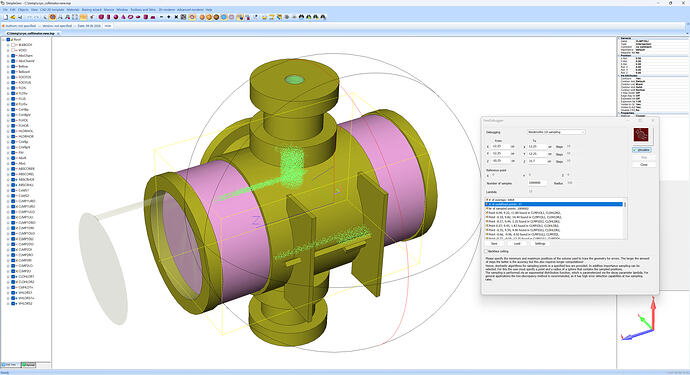Click Run button in the debugger dialog
The image size is (690, 375).
tap(644, 157)
